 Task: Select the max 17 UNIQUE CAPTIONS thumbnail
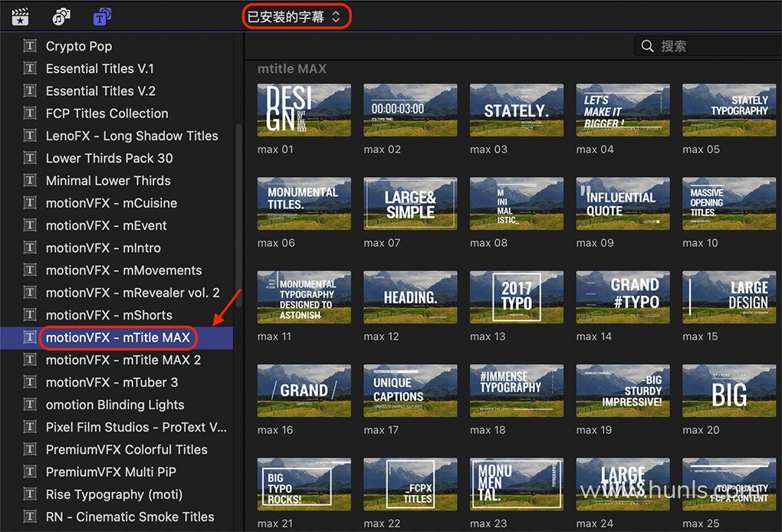[410, 390]
